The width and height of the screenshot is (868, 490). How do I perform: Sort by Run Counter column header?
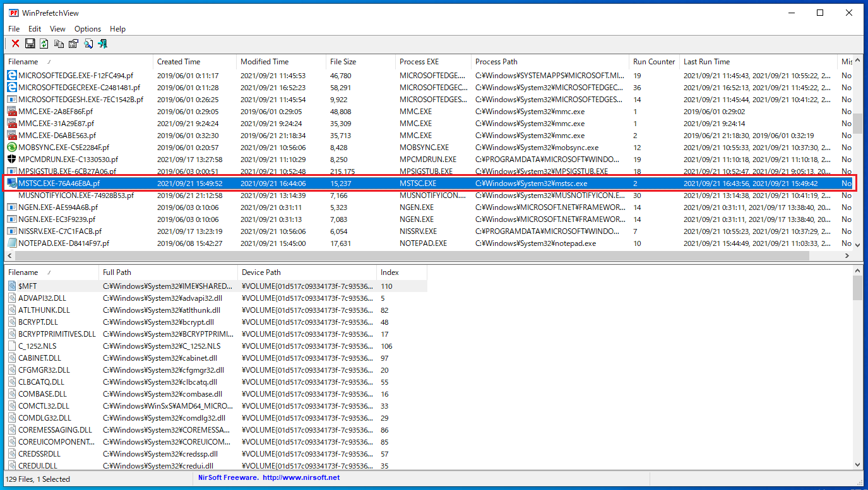(654, 62)
